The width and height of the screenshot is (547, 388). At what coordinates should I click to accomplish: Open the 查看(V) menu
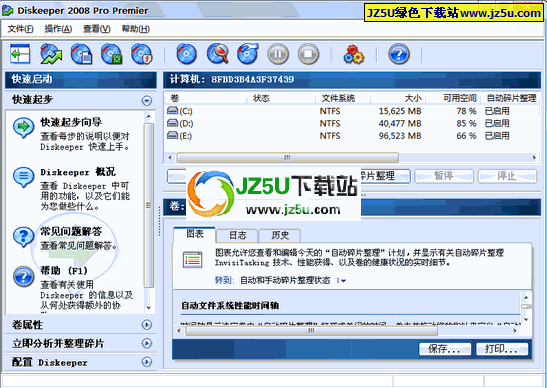click(x=97, y=29)
